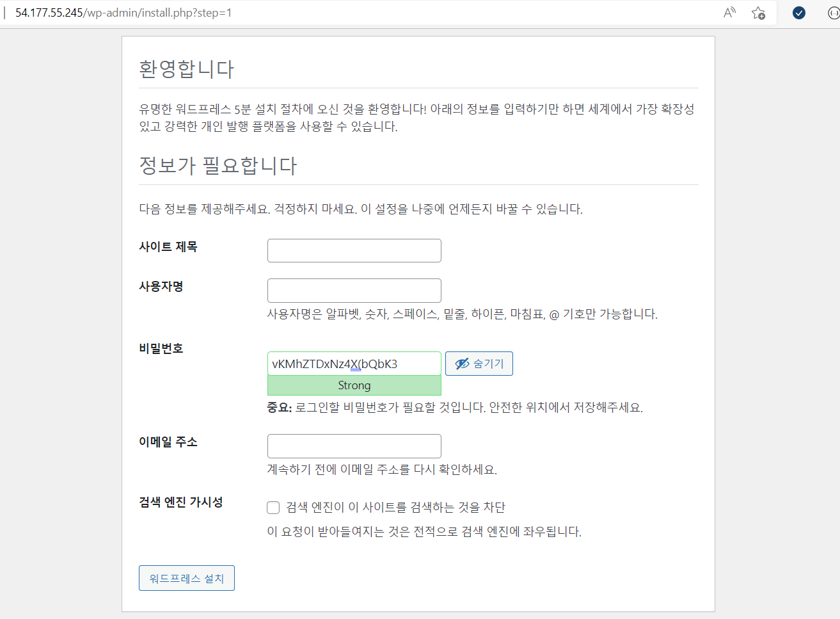
Task: Click the 워드프레스 설치 button
Action: 187,578
